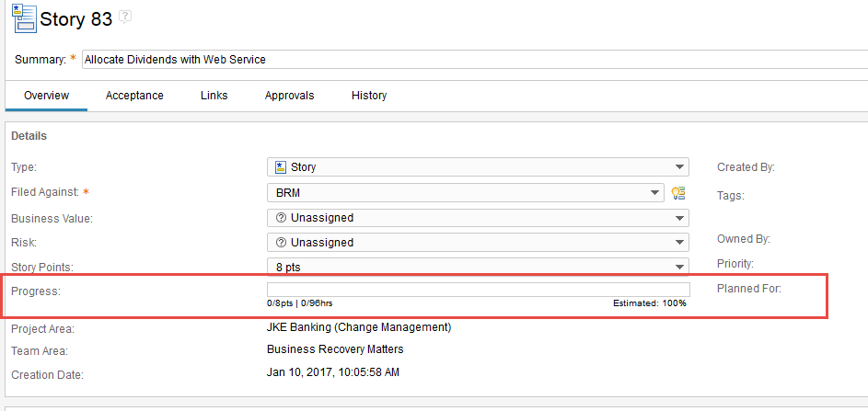Image resolution: width=868 pixels, height=411 pixels.
Task: Click the lightbulb icon beside Filed Against
Action: pyautogui.click(x=678, y=192)
